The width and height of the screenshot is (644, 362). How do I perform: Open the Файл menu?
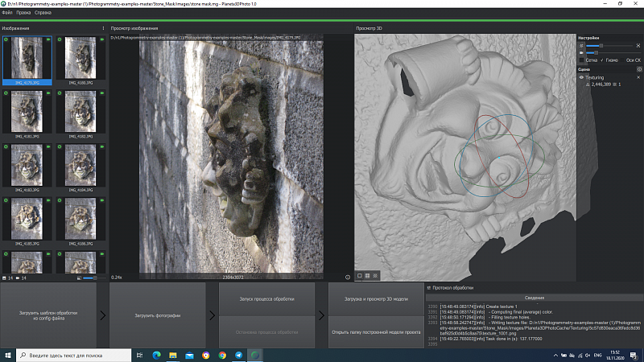8,13
